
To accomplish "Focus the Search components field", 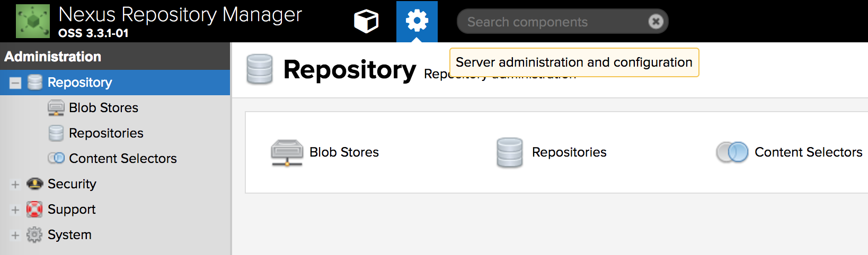I will click(551, 22).
